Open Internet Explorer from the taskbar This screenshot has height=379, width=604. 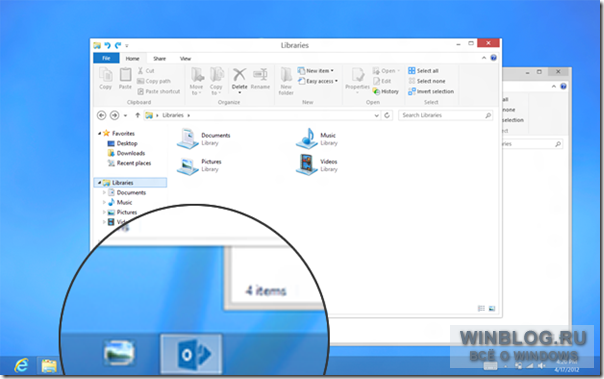(22, 365)
